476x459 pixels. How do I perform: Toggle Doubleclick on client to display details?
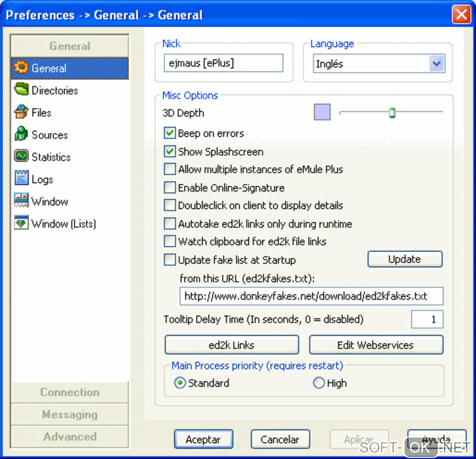[170, 205]
